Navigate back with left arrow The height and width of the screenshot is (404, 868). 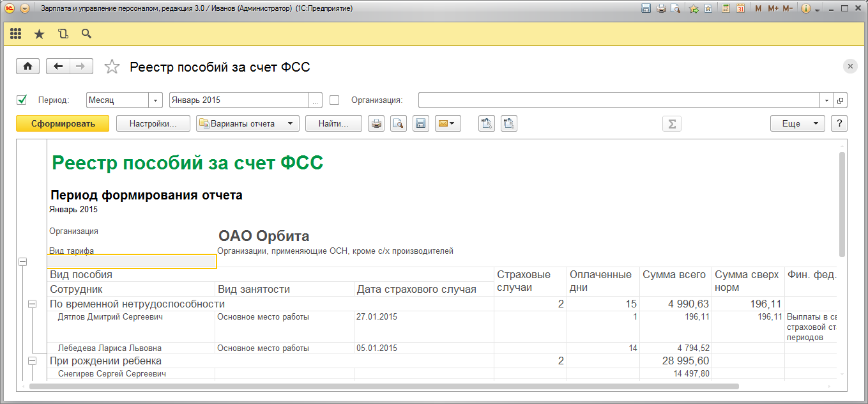pos(59,66)
